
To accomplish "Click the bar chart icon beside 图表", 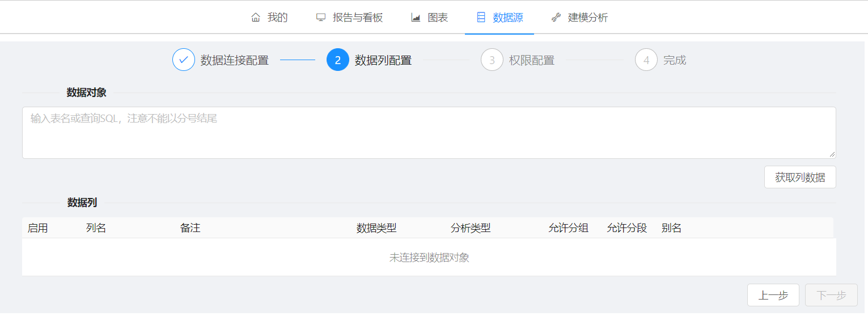I will tap(416, 18).
